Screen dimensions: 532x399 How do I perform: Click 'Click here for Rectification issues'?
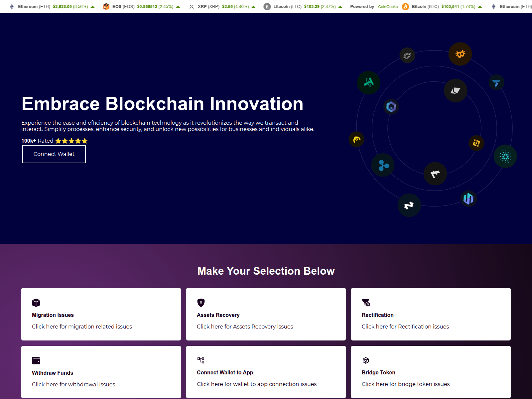point(405,327)
